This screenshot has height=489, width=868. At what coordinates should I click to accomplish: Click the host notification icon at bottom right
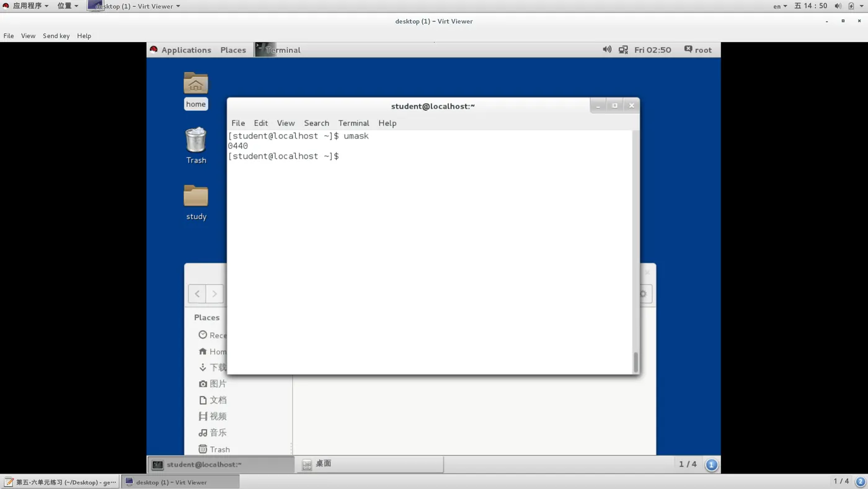click(x=861, y=482)
